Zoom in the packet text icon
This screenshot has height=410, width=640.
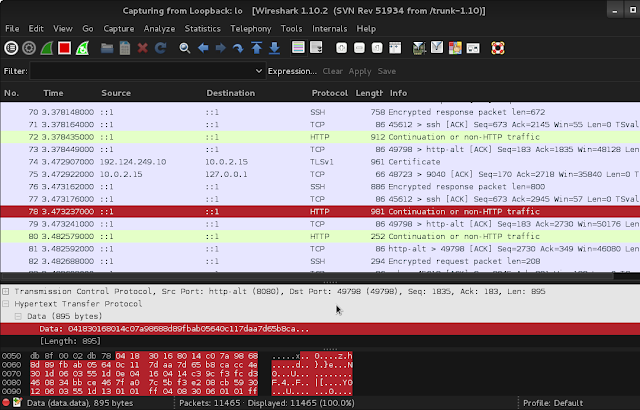(341, 48)
